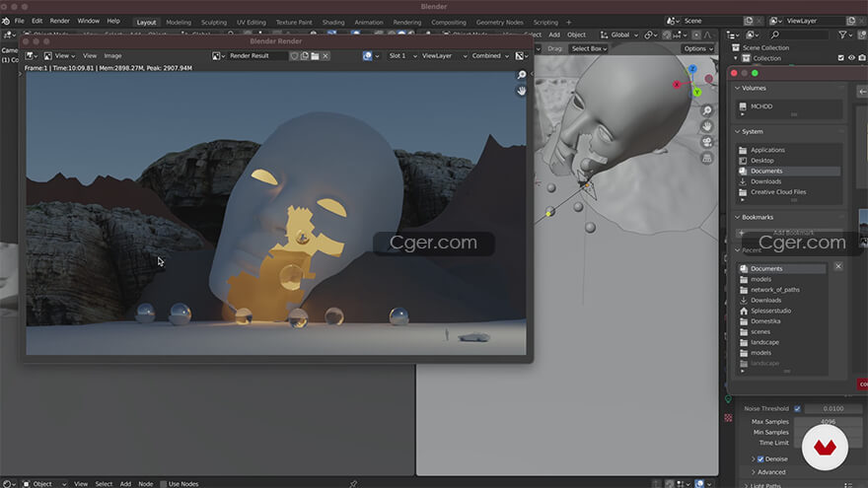Click the red X axis on navigation gizmo

coord(677,84)
